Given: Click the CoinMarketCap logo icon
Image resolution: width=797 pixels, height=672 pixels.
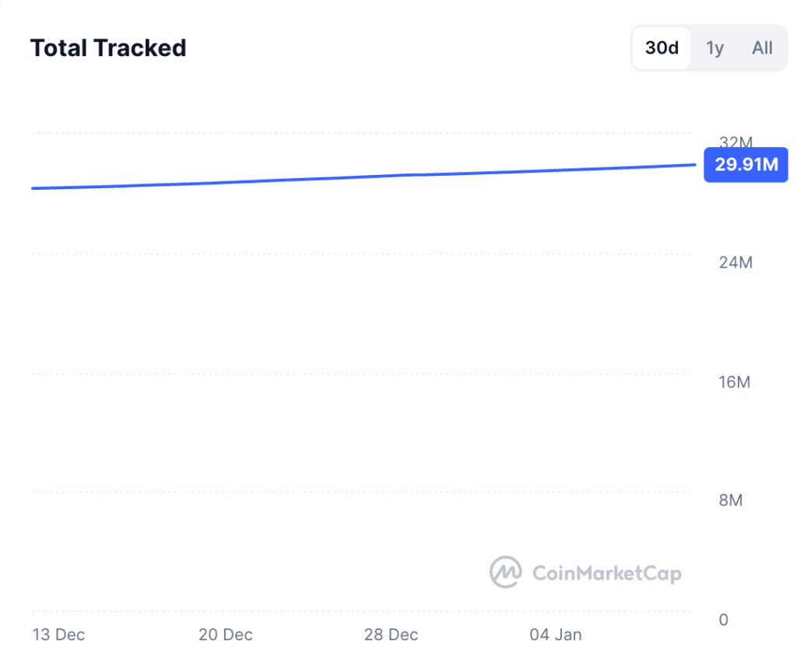Looking at the screenshot, I should (506, 572).
